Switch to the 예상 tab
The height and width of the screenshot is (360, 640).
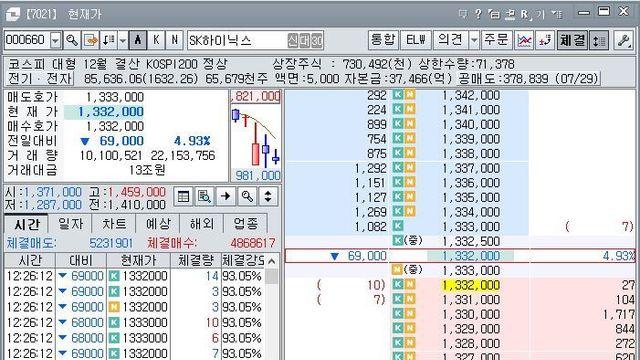[158, 224]
